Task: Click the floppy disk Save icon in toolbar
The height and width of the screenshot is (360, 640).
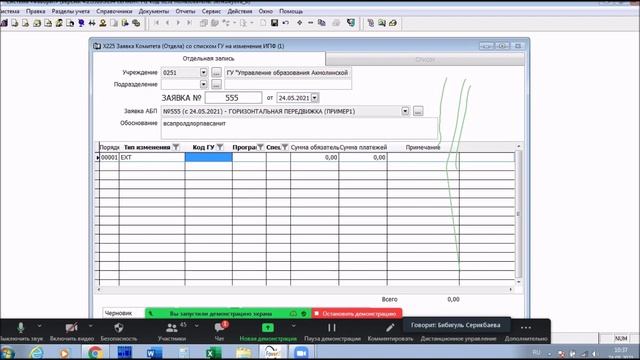Action: pos(274,23)
